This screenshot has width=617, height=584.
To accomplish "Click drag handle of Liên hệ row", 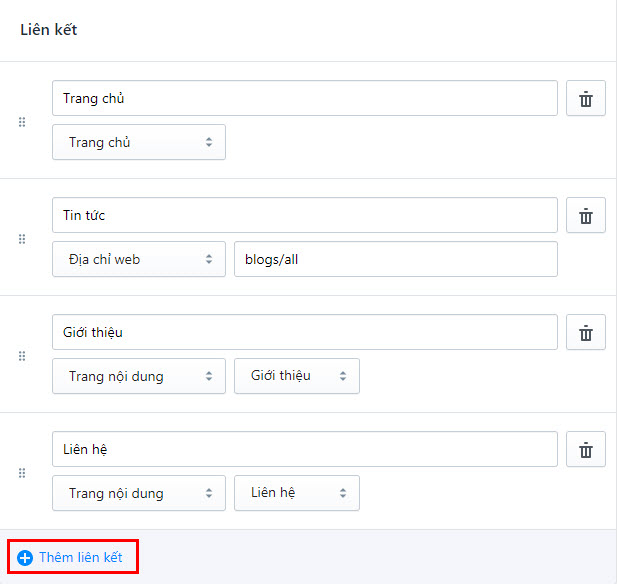I will 22,473.
